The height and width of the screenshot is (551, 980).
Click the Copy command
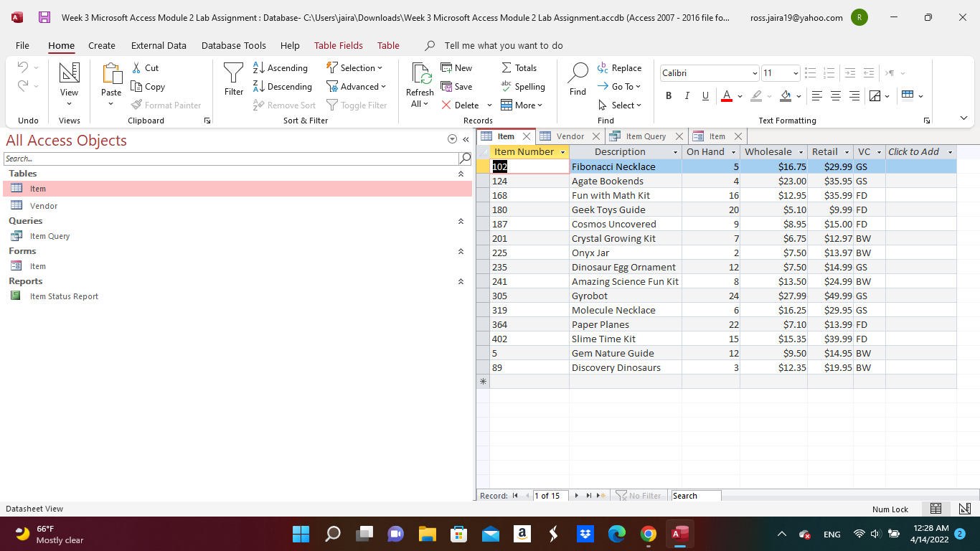click(x=148, y=86)
